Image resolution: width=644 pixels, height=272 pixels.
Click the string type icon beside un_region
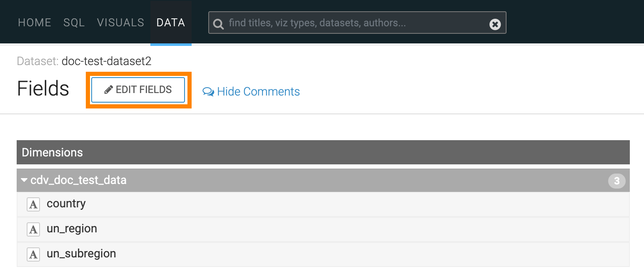pyautogui.click(x=33, y=229)
